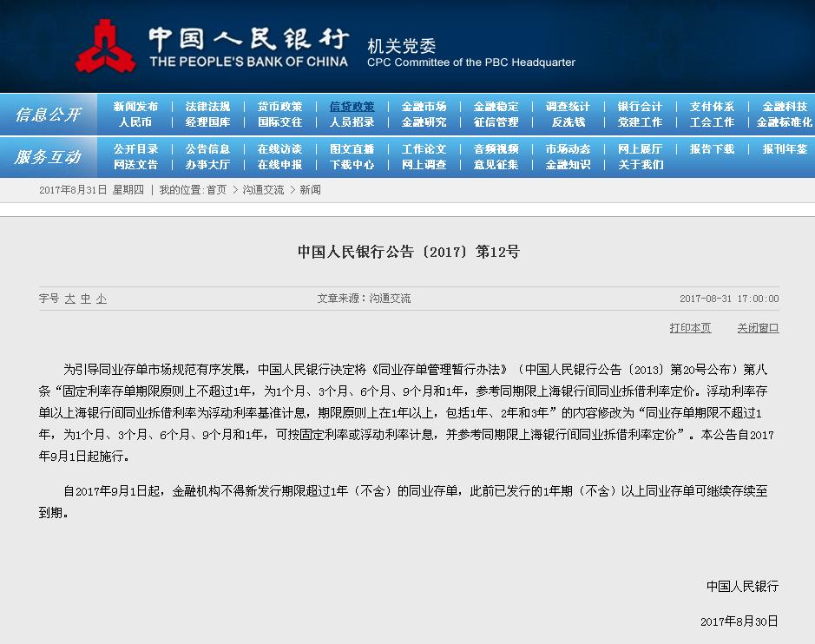Click 关闭窗口 to close the window
The width and height of the screenshot is (815, 644).
click(758, 328)
